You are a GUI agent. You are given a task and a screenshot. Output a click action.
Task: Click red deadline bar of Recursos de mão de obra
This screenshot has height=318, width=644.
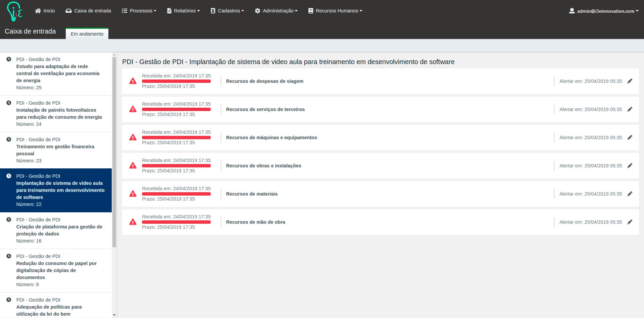176,222
